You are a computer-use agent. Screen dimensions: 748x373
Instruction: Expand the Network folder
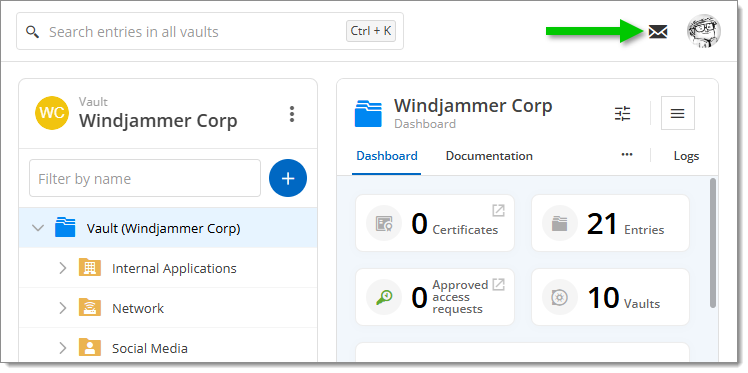62,308
